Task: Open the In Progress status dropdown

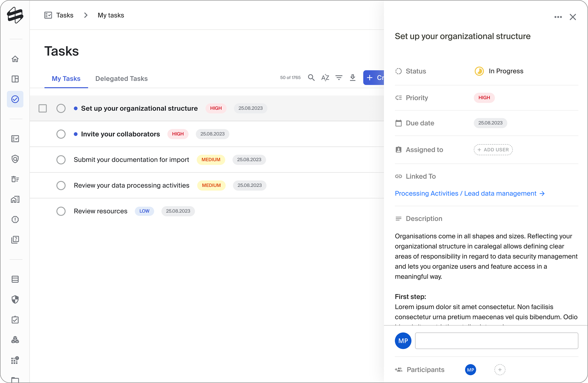Action: click(499, 71)
